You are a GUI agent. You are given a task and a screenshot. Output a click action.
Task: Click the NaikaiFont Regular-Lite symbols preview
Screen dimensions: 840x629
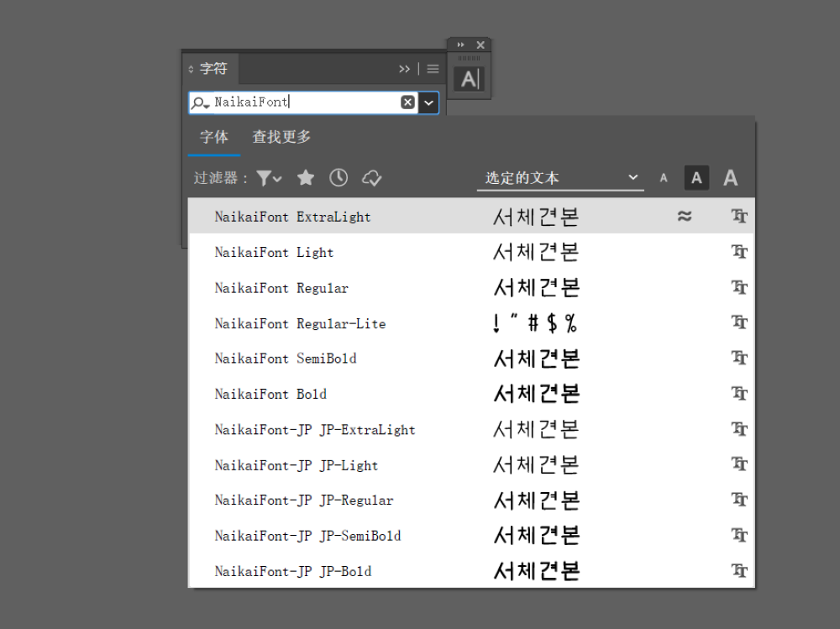point(535,323)
